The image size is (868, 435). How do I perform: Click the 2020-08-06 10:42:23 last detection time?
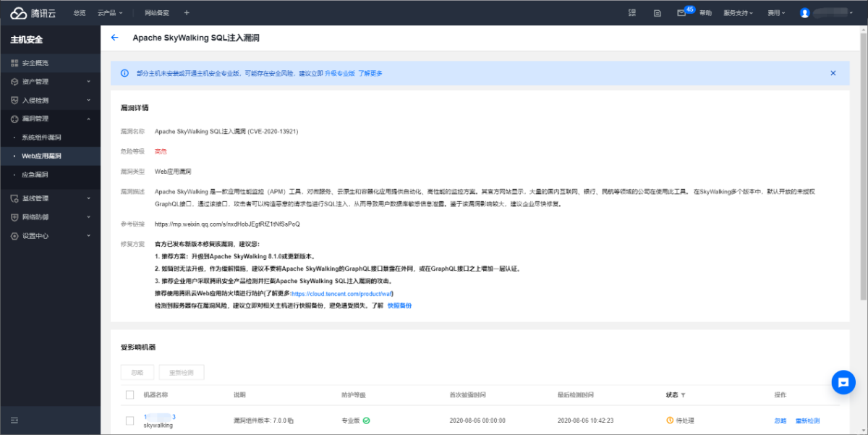(586, 421)
